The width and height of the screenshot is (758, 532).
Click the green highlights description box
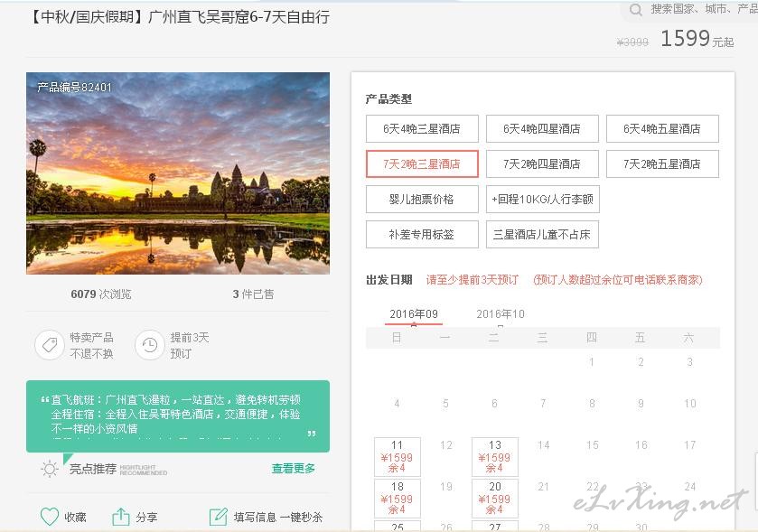pos(178,416)
